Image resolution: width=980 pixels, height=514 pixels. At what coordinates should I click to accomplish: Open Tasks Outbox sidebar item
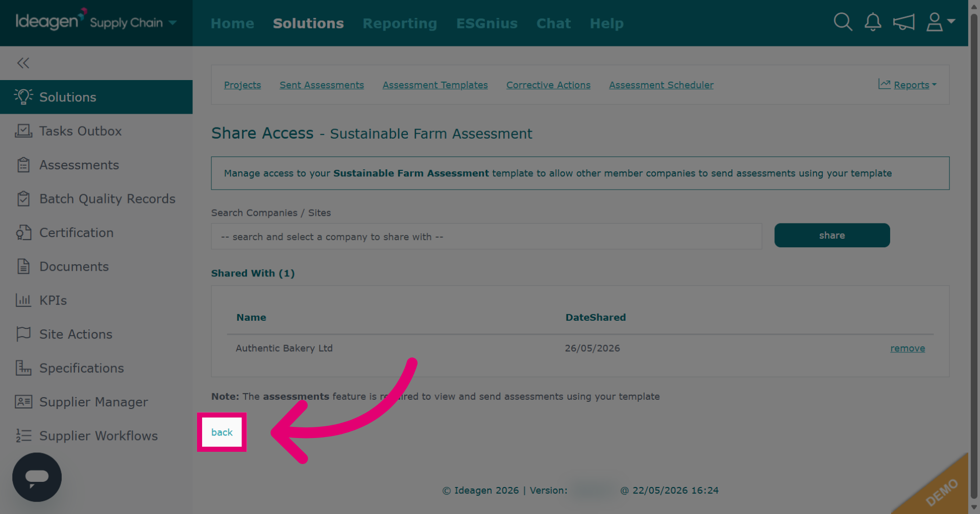[x=96, y=131]
